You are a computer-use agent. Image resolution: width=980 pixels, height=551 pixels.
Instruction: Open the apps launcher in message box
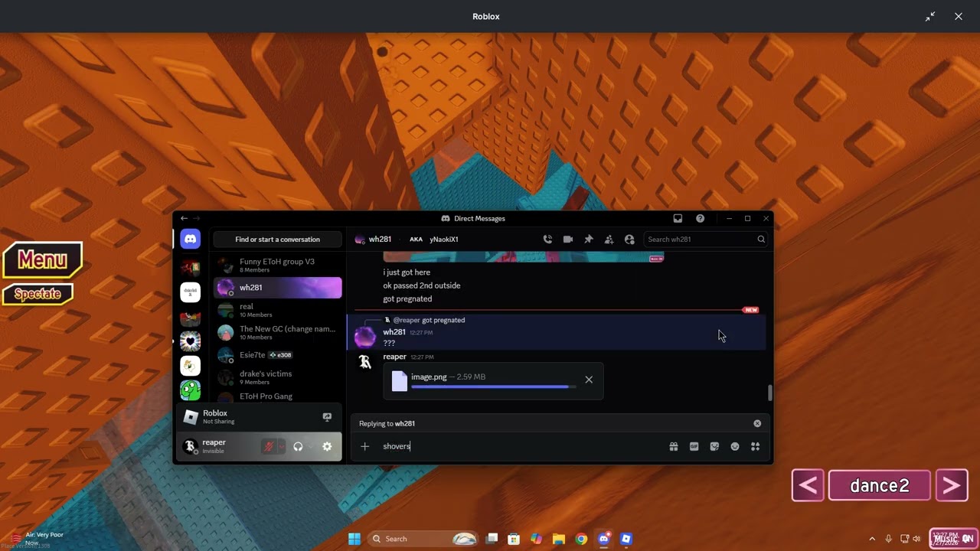[755, 446]
